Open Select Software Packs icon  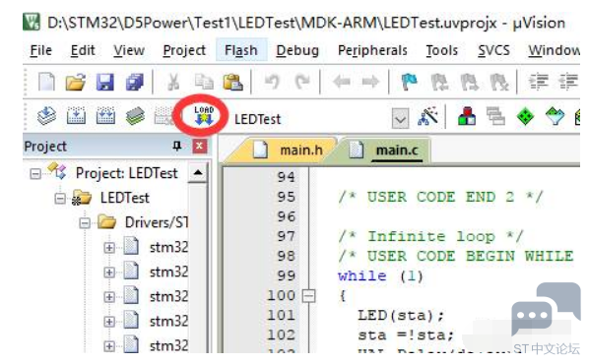[555, 116]
